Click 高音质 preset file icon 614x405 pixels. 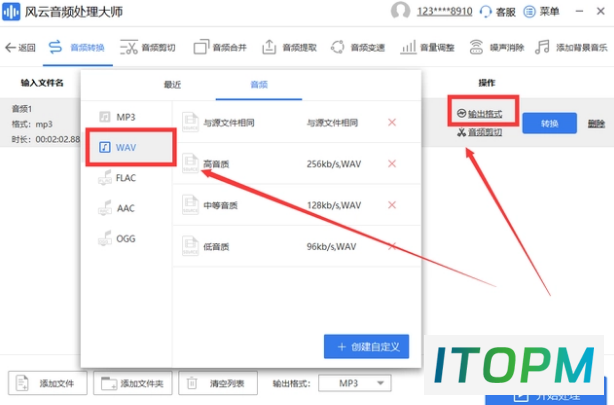(190, 163)
